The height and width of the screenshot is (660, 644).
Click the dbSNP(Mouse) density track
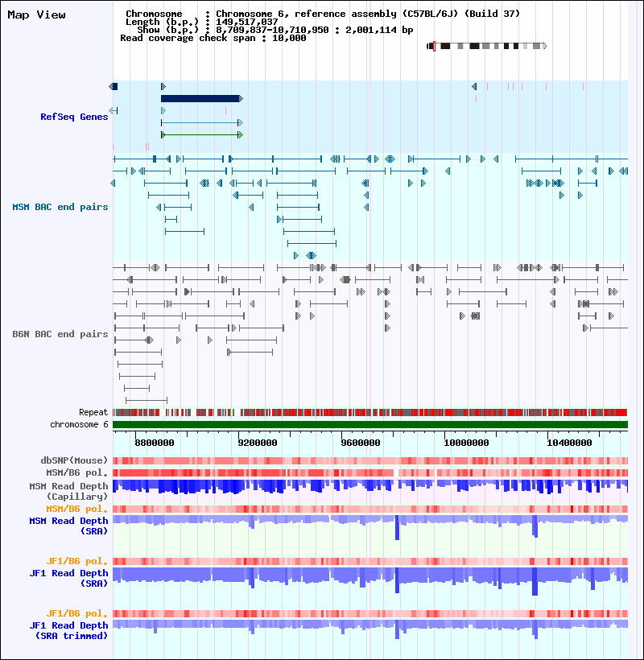pos(370,460)
